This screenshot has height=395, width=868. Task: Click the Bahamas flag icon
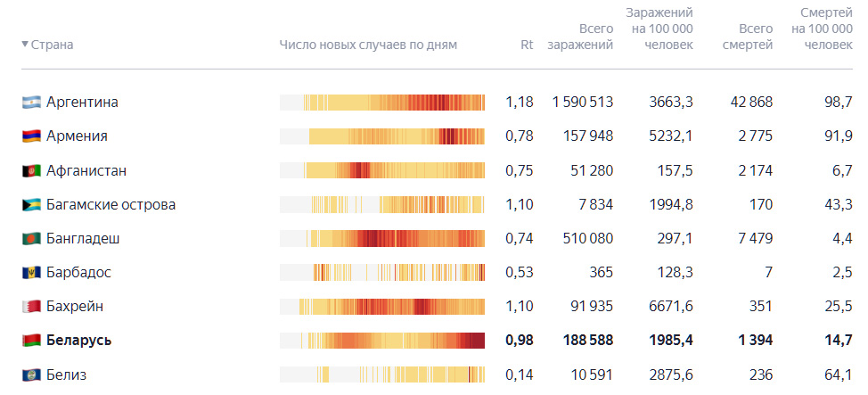(31, 205)
